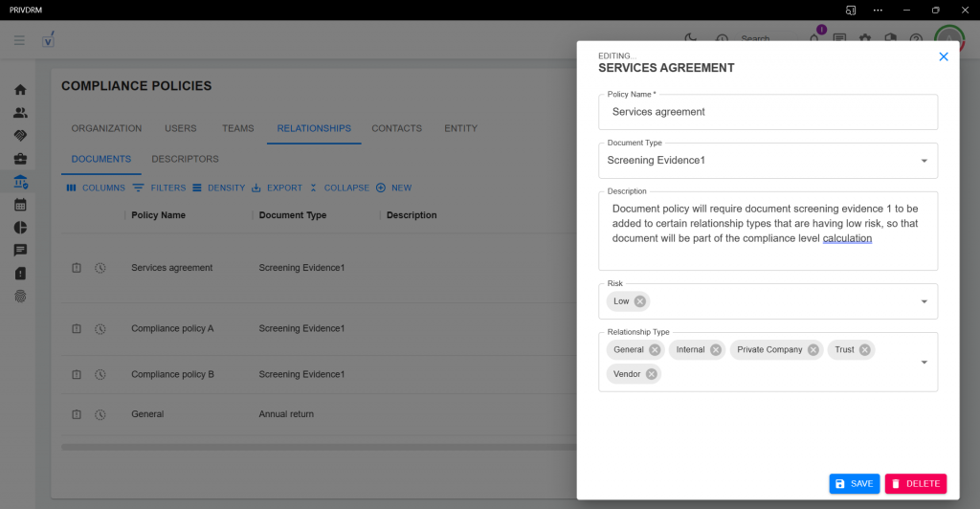Click the Delete button
980x509 pixels.
(915, 484)
